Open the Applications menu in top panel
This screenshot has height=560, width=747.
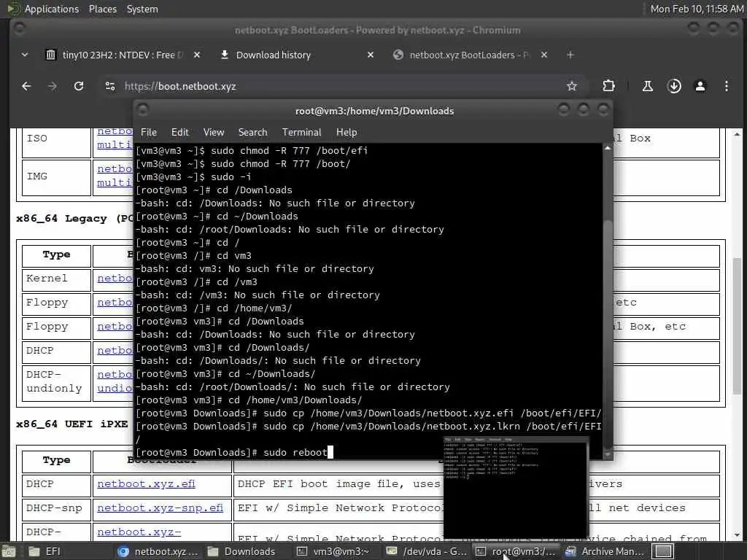[52, 9]
